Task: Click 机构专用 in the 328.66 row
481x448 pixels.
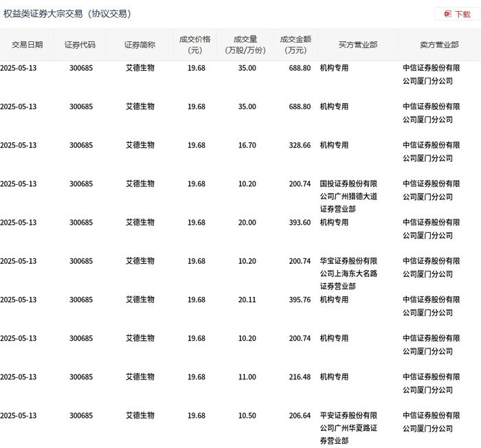Action: 334,145
